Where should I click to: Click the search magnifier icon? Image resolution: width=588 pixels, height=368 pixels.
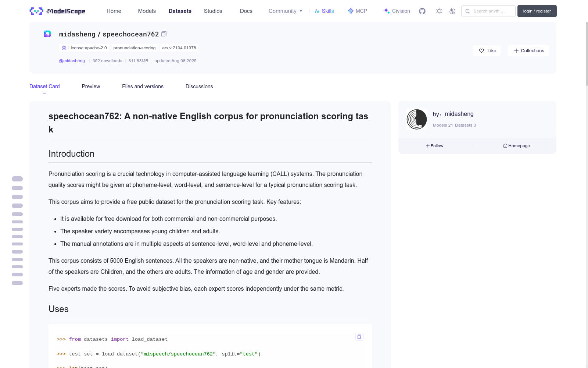(x=467, y=11)
